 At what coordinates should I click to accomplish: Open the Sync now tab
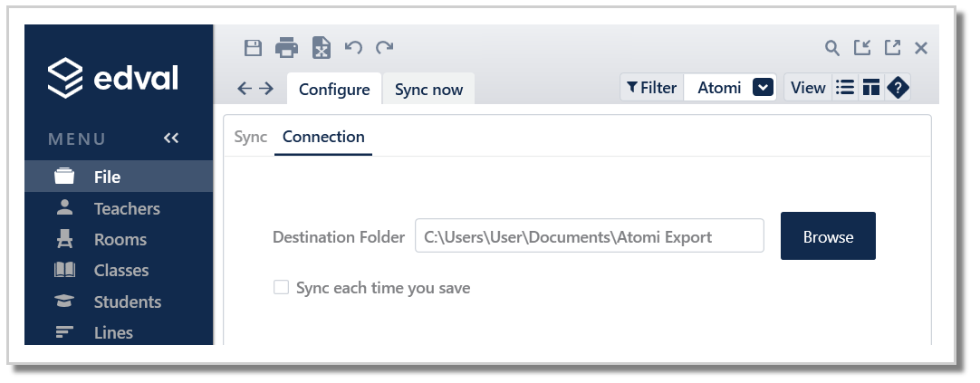pyautogui.click(x=428, y=90)
